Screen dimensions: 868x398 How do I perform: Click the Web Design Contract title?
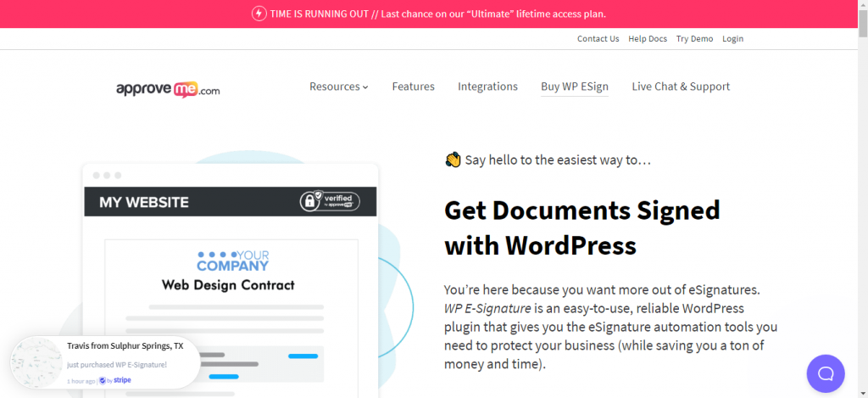pos(228,285)
